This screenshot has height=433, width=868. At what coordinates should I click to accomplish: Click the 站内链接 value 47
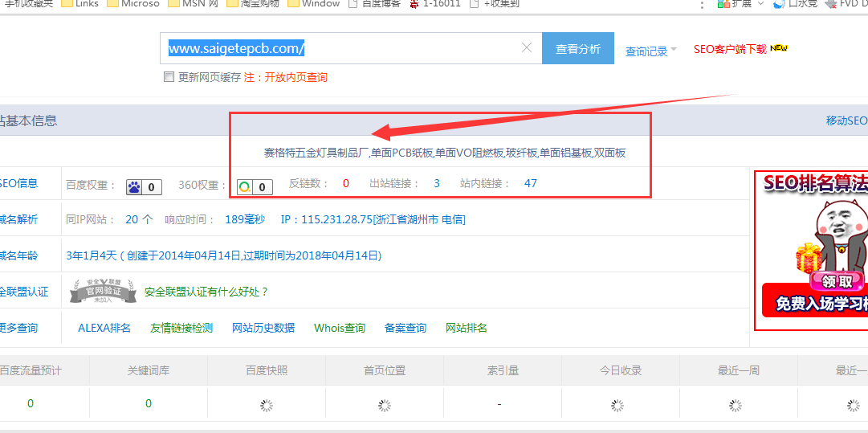[530, 183]
